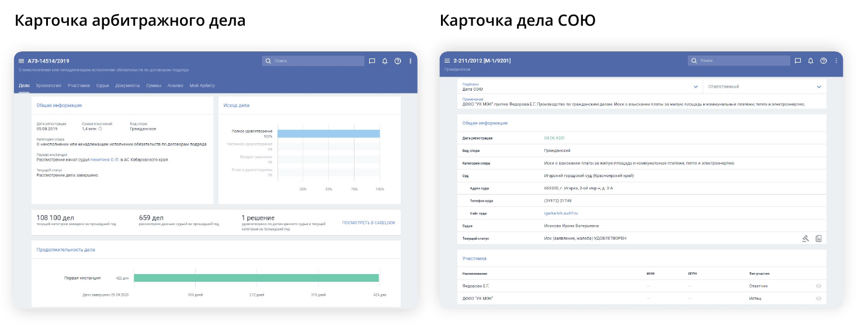Click Участники section heading in СОЮ card
This screenshot has width=868, height=325.
(474, 258)
